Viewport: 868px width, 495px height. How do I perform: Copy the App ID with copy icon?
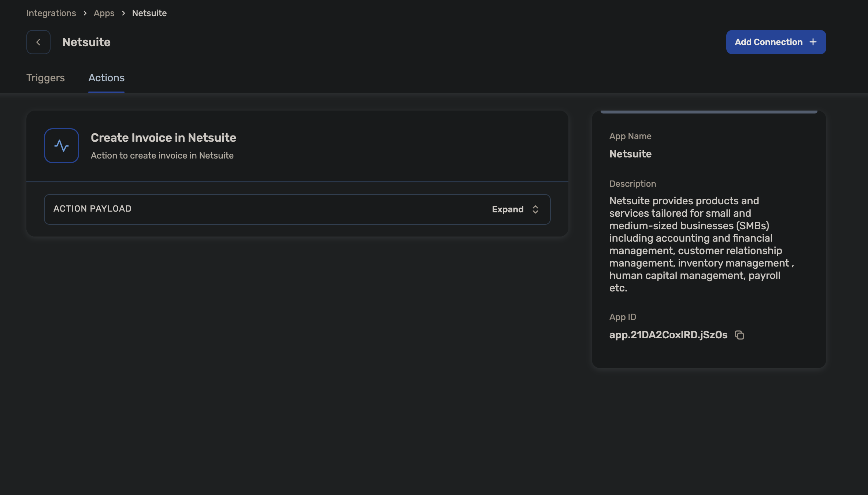(x=739, y=335)
